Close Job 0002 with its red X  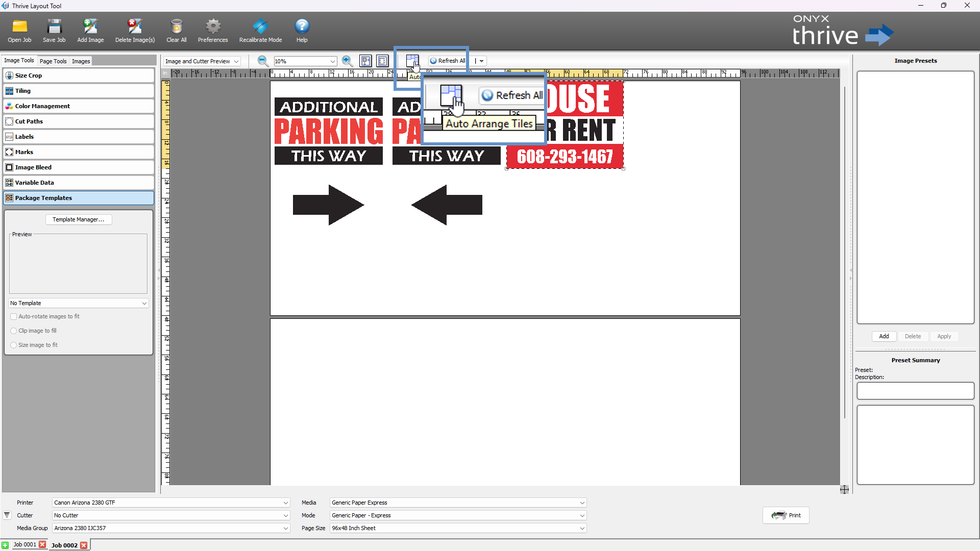[84, 545]
